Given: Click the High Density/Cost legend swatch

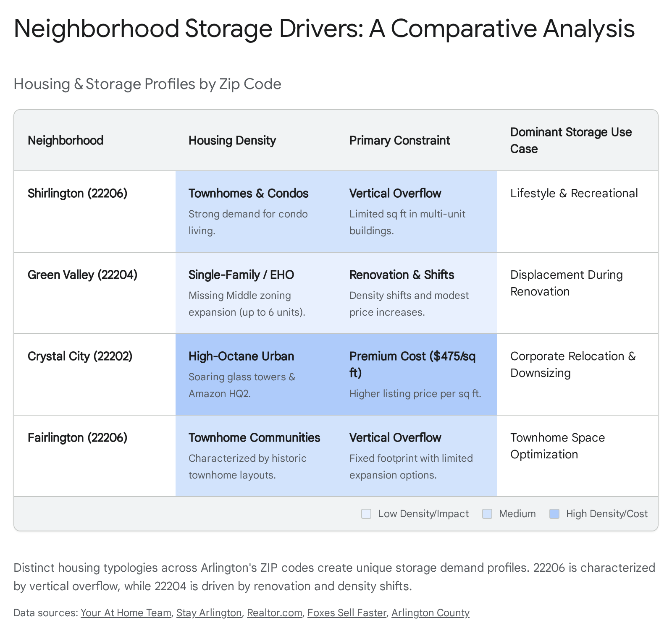Looking at the screenshot, I should tap(554, 514).
